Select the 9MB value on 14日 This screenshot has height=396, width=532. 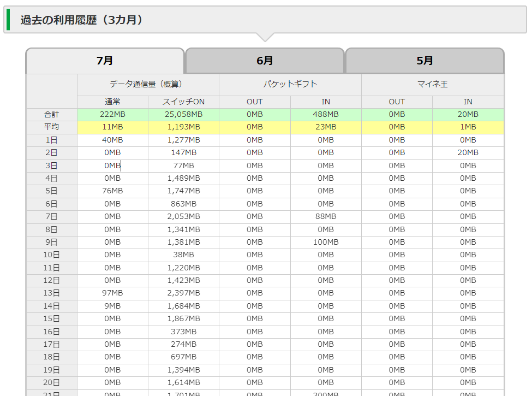(x=112, y=306)
